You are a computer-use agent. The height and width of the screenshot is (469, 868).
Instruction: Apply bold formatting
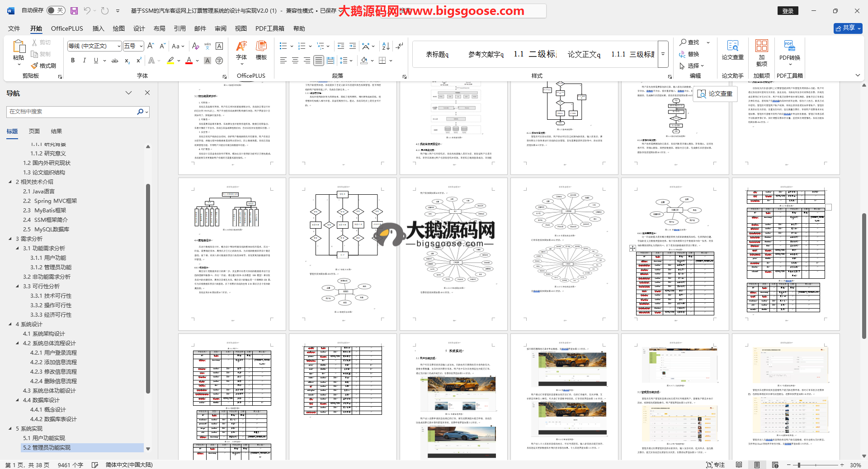73,61
